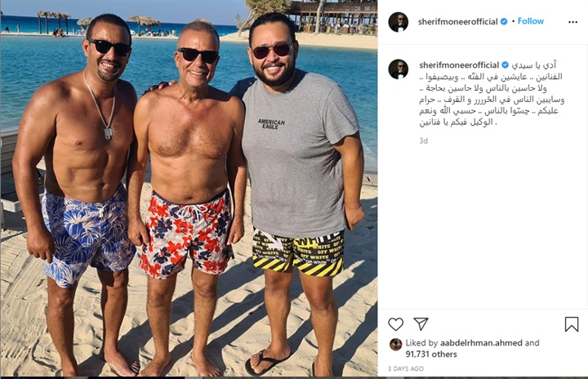The width and height of the screenshot is (588, 379).
Task: Click the 3 DAYS AGO post date
Action: [x=406, y=368]
